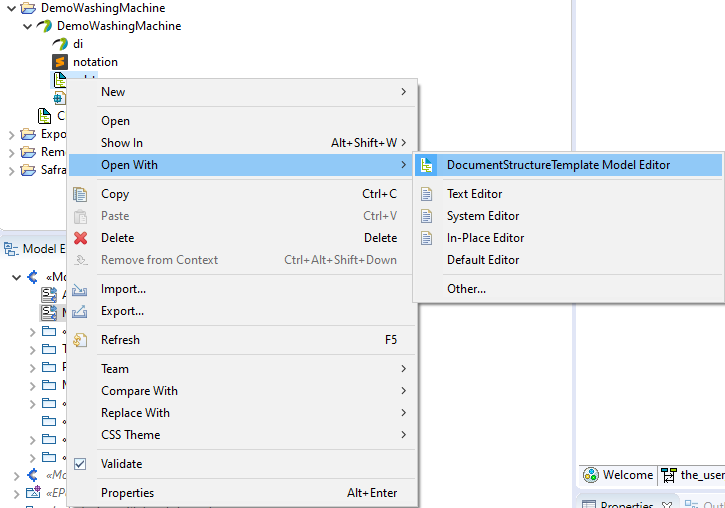This screenshot has height=508, width=725.
Task: Click the di file icon
Action: tap(60, 44)
